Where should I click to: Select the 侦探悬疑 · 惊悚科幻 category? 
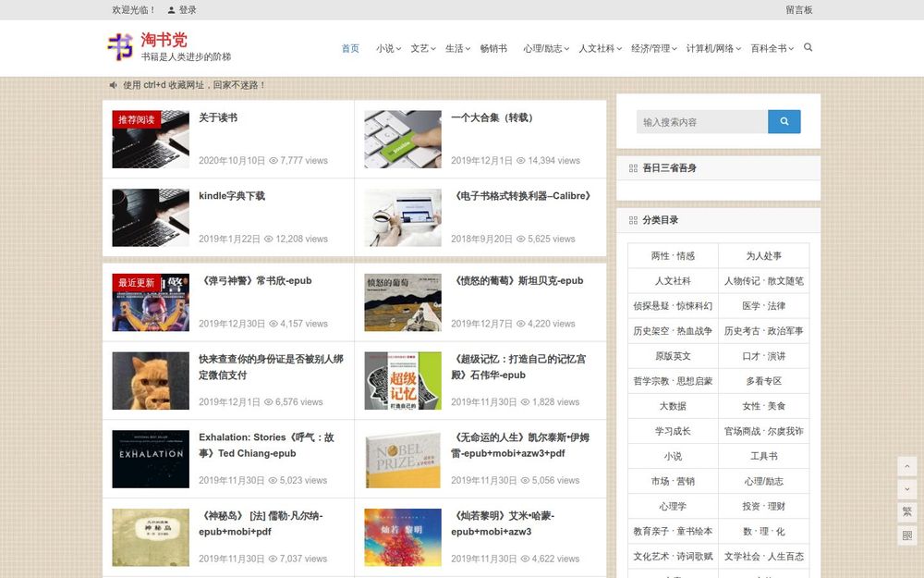pos(673,306)
